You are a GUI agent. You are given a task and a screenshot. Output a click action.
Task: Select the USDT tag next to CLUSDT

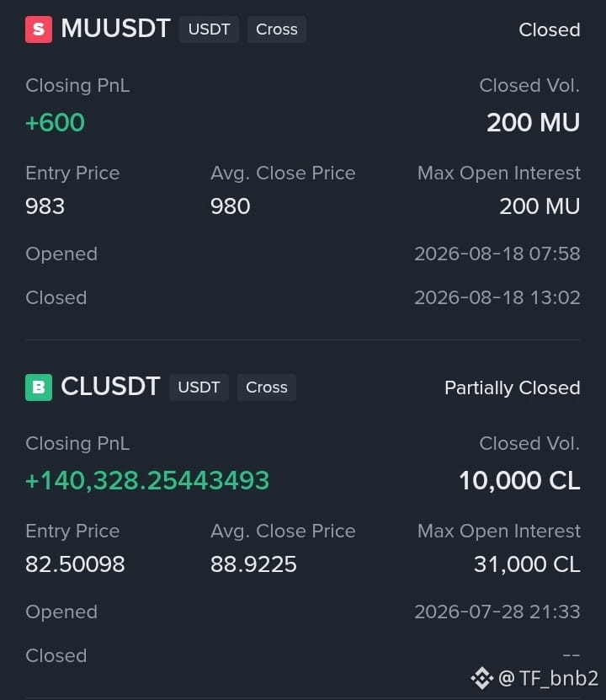pos(199,387)
